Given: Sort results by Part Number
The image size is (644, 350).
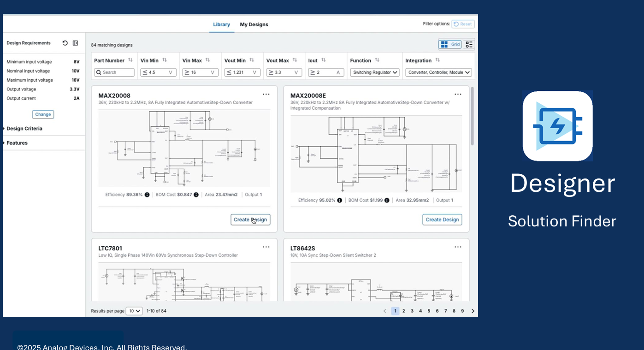Looking at the screenshot, I should (130, 60).
